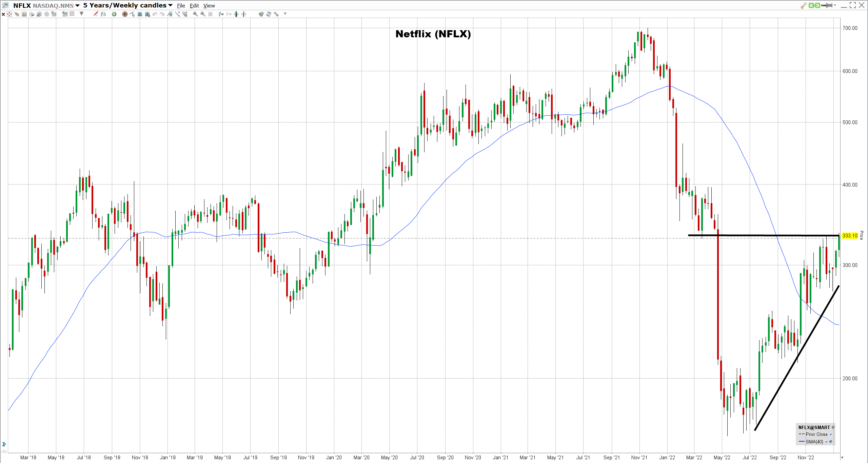Image resolution: width=868 pixels, height=463 pixels.
Task: Click the SMA(40) label in legend
Action: pos(814,442)
